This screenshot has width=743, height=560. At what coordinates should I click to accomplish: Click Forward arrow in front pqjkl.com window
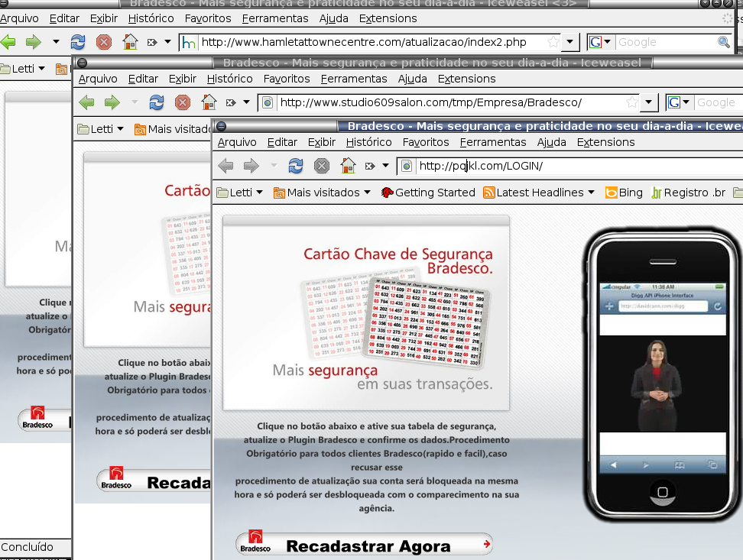251,166
